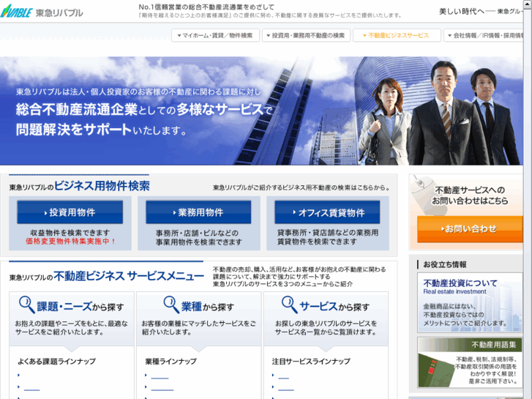Click the オフィス賃貸物件 search button
Image resolution: width=532 pixels, height=399 pixels.
327,212
